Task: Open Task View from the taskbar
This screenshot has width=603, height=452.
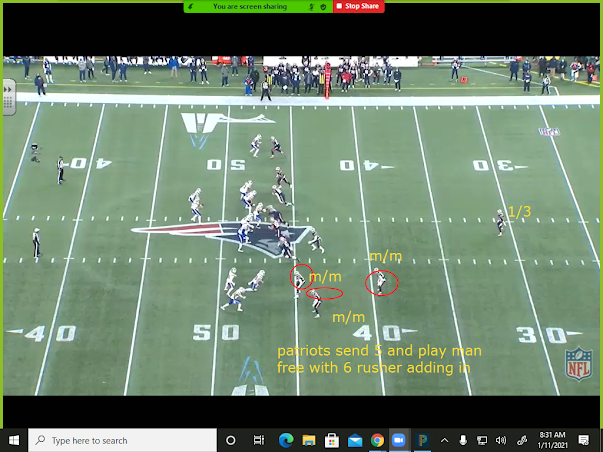Action: (x=258, y=440)
